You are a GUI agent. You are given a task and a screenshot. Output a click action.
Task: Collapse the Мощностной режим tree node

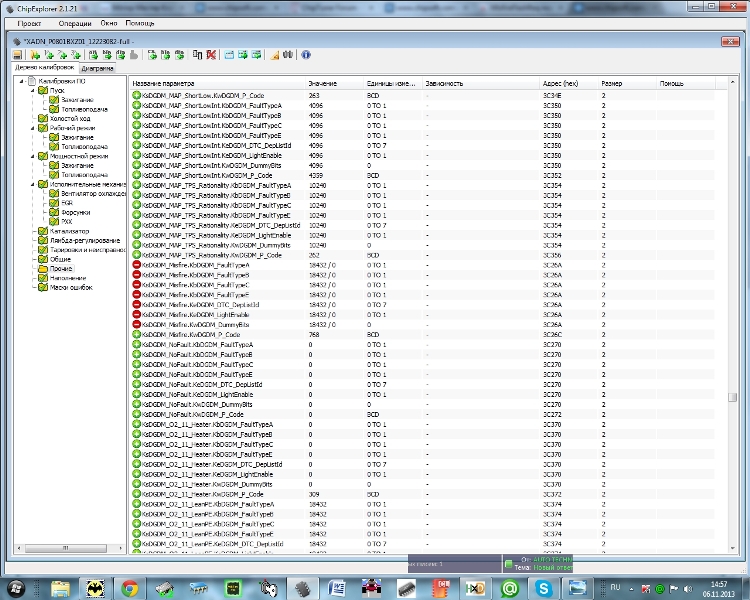click(x=31, y=156)
